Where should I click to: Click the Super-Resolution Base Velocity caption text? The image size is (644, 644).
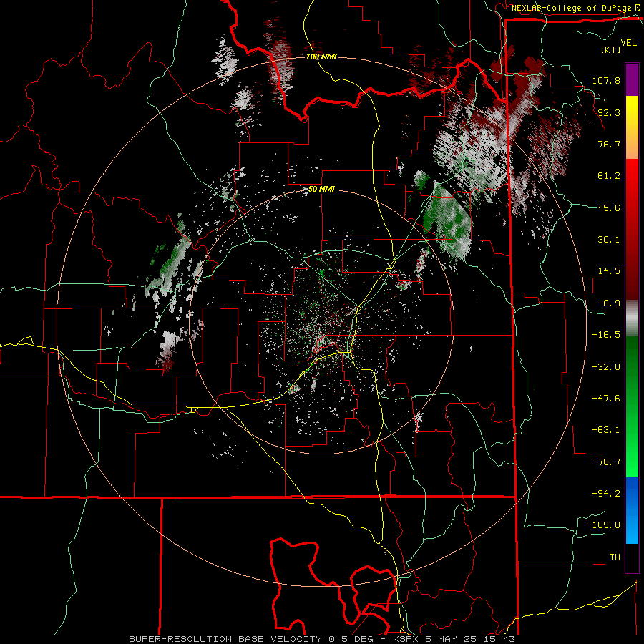click(x=322, y=639)
